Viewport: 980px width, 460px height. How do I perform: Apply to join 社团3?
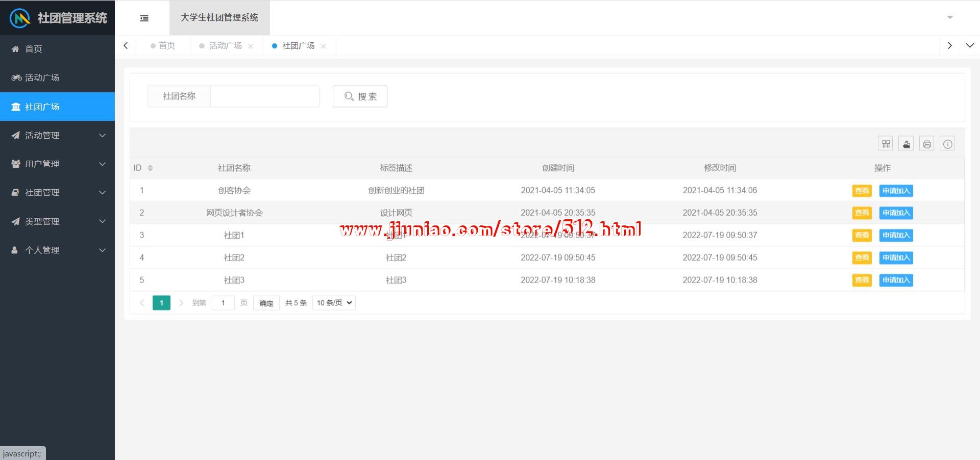[896, 280]
